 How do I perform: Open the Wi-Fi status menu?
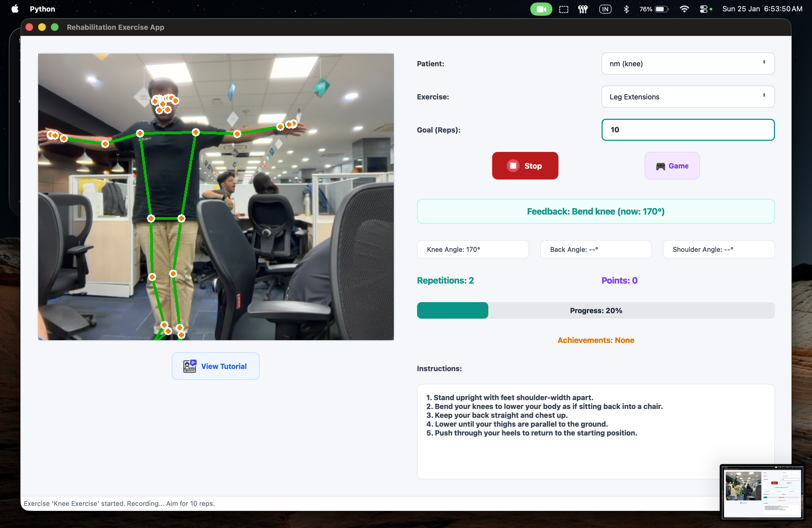point(684,9)
